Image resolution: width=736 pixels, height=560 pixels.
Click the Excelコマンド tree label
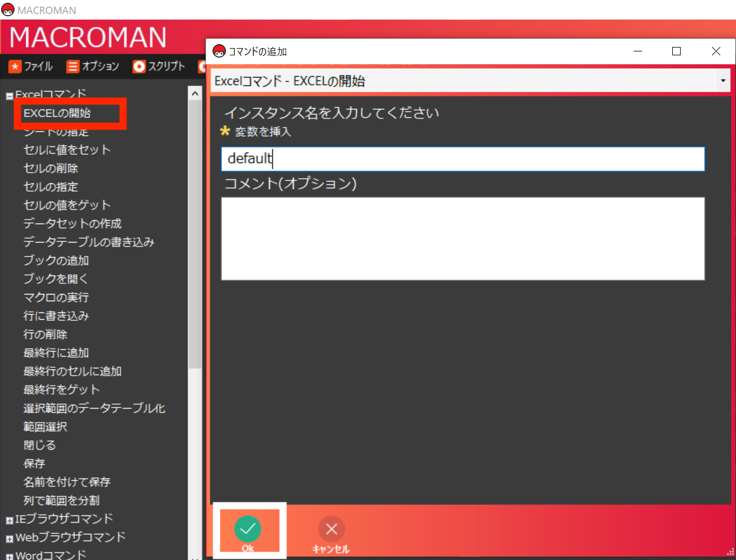51,94
